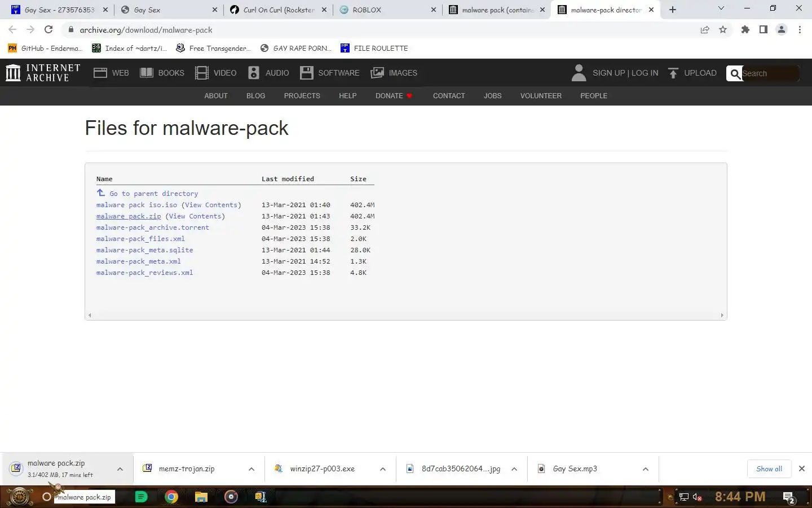The width and height of the screenshot is (812, 508).
Task: Click the malware pack iso.iso link
Action: [x=136, y=205]
